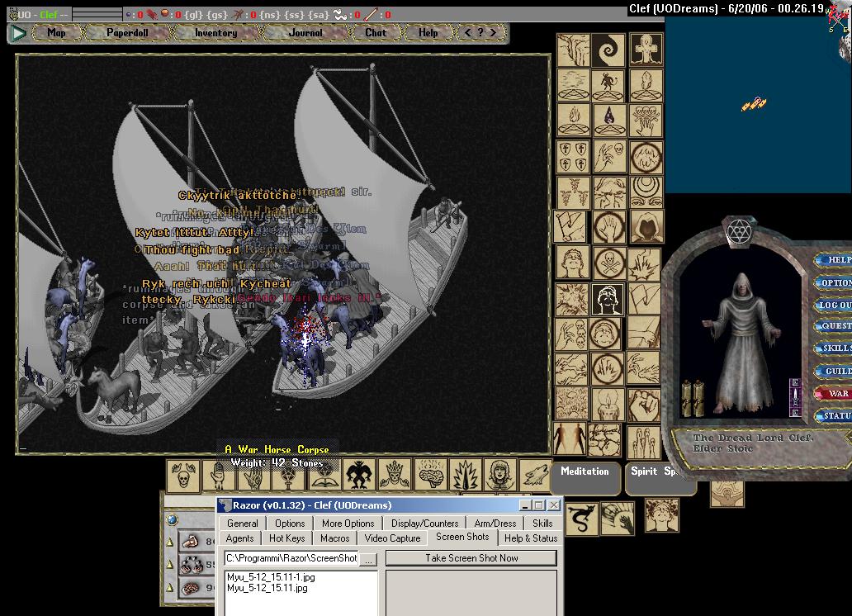Image resolution: width=852 pixels, height=616 pixels.
Task: Open the Help menu in the top bar
Action: tap(428, 33)
